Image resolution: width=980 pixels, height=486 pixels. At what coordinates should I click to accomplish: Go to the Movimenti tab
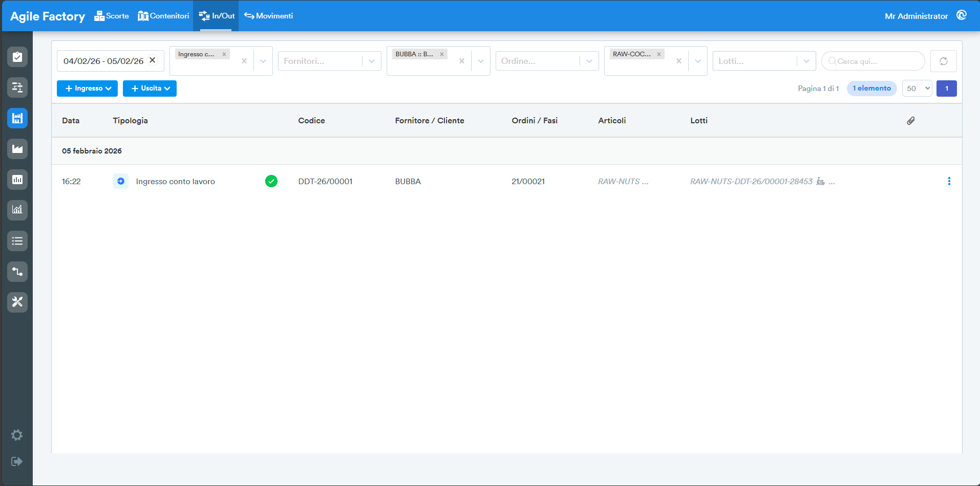(268, 16)
